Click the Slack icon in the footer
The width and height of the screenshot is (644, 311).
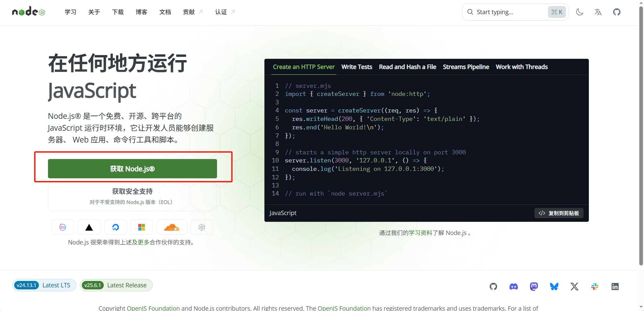595,286
